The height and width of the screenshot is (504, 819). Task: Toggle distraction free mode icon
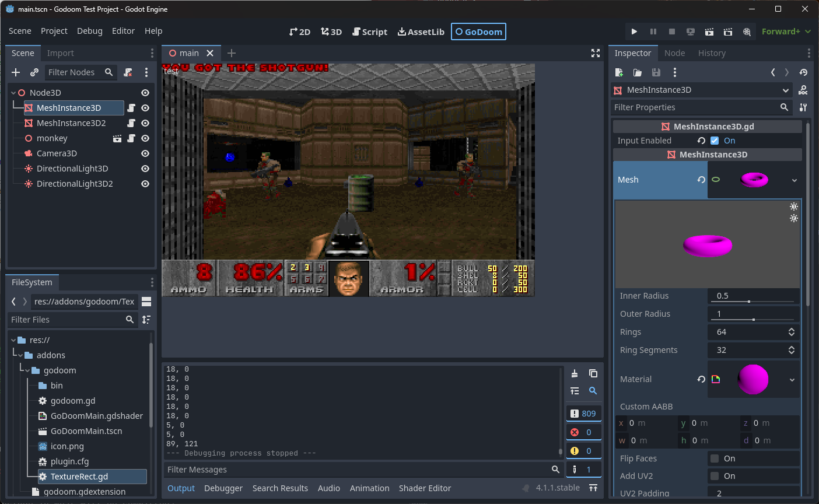[596, 53]
